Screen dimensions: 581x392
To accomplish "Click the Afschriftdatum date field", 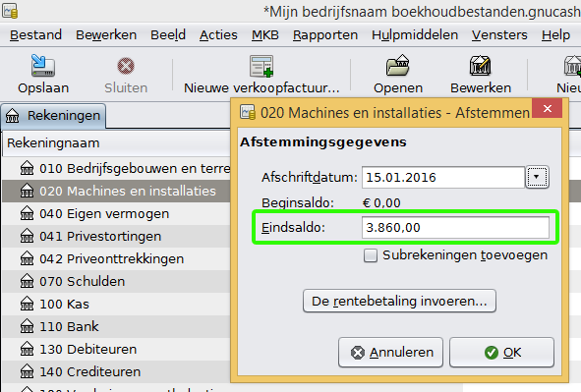I will click(x=443, y=177).
